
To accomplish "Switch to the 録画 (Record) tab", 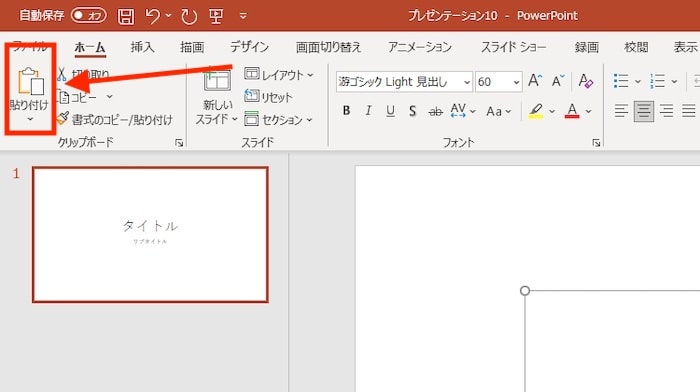I will 587,47.
